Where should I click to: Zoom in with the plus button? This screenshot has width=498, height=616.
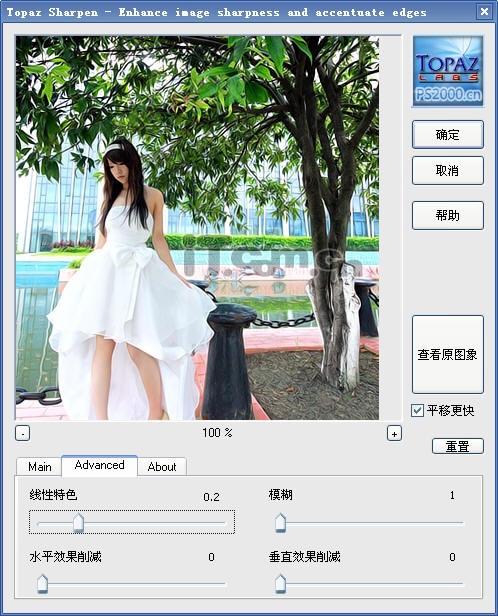coord(394,434)
